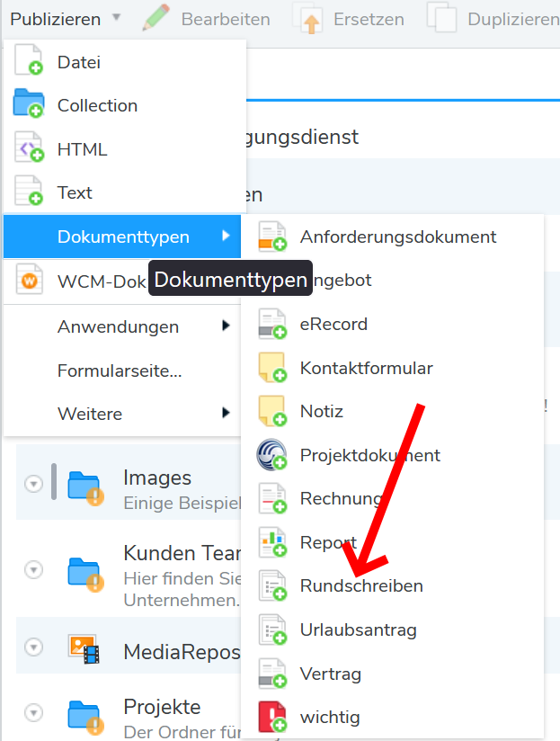Click the Text document icon

click(29, 191)
